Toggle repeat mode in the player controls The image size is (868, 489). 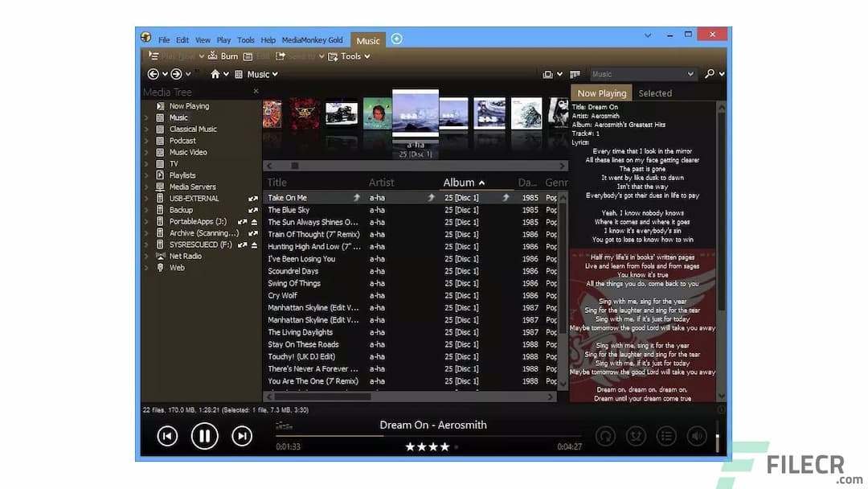coord(604,435)
